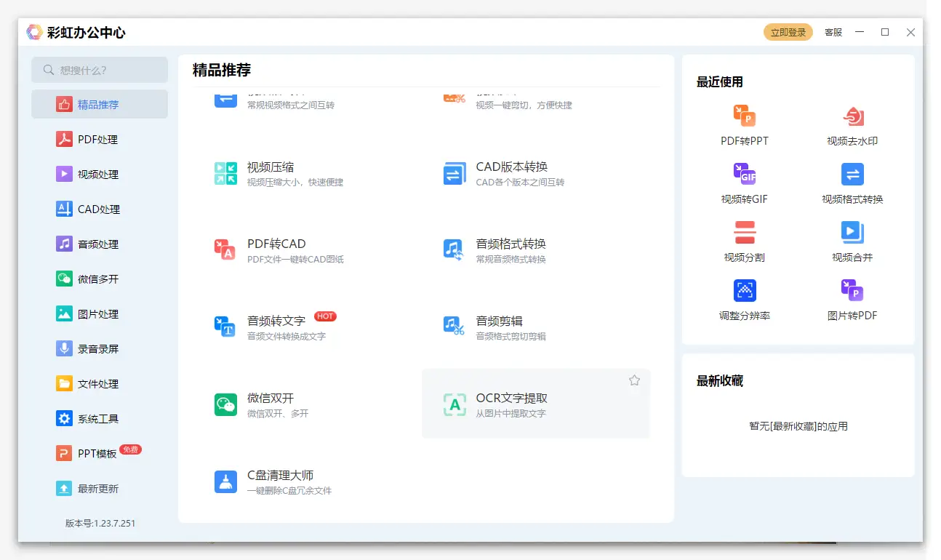The image size is (941, 560).
Task: Open the PDF转PPT recent tool icon
Action: [x=744, y=116]
